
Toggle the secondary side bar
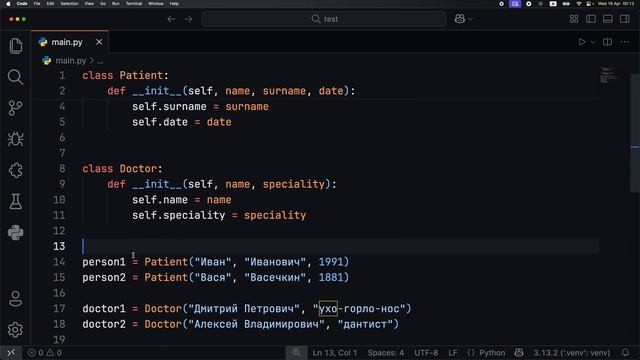click(x=624, y=19)
